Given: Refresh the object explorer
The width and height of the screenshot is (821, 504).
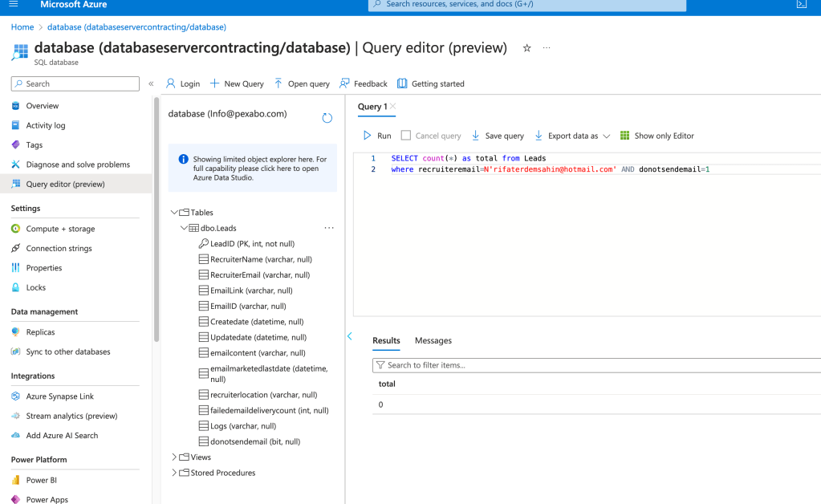Looking at the screenshot, I should click(327, 118).
